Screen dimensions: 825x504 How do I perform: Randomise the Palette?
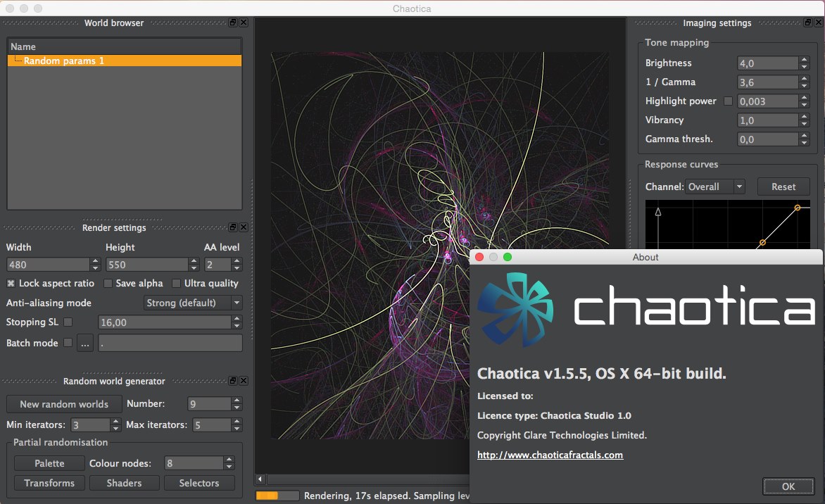[x=49, y=463]
